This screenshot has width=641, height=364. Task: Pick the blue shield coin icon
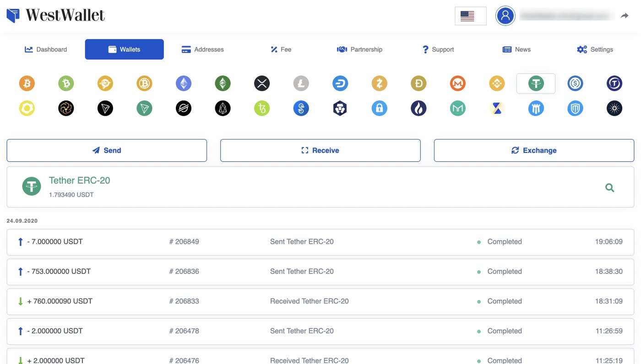(575, 108)
